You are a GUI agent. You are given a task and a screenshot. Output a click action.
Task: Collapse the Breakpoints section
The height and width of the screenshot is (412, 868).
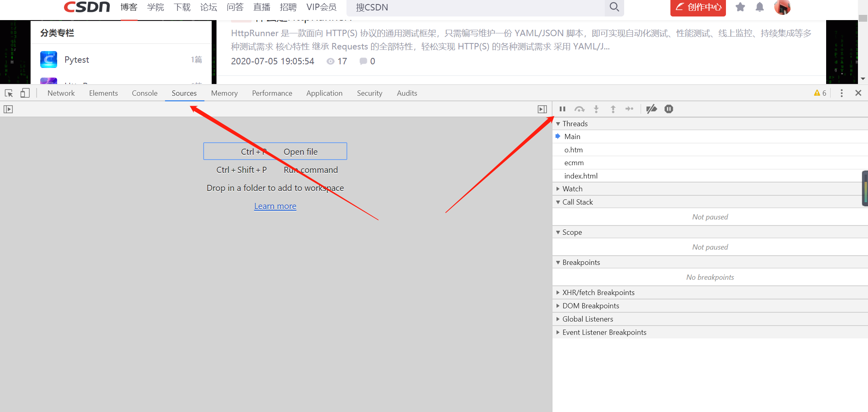[x=558, y=262]
